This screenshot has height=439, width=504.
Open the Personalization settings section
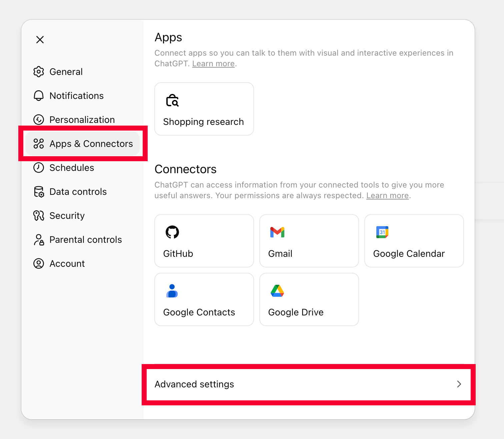[x=82, y=120]
